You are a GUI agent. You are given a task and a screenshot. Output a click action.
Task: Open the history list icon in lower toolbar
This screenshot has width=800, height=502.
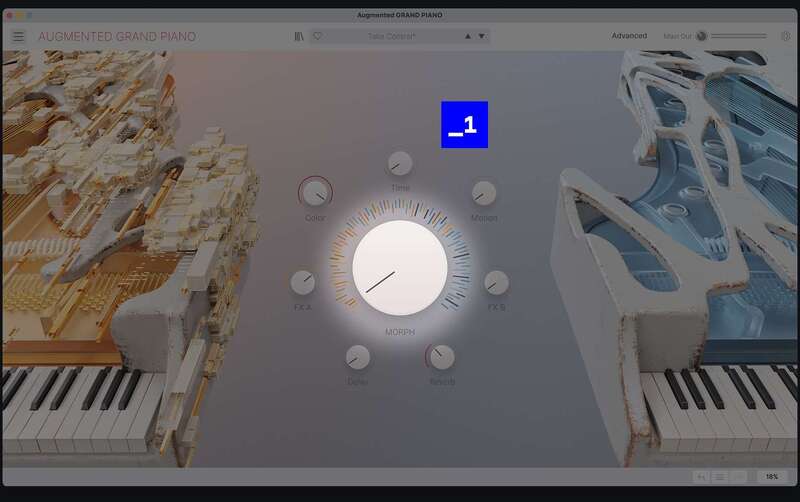click(x=720, y=476)
